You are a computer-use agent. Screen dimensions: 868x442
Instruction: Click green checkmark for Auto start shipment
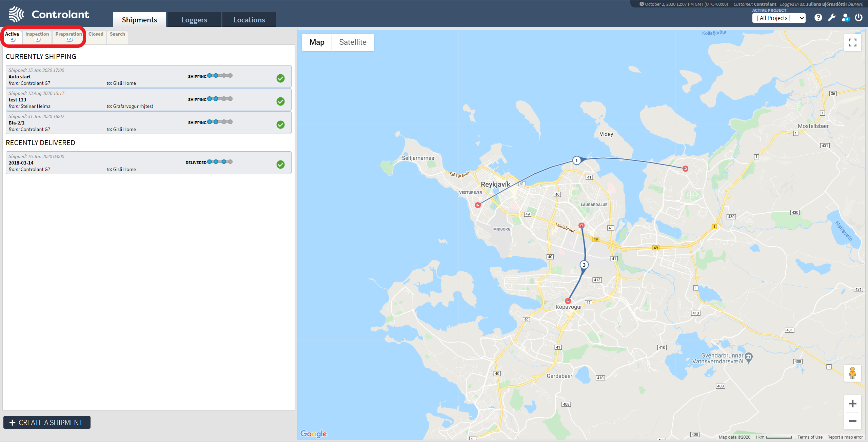(x=280, y=78)
